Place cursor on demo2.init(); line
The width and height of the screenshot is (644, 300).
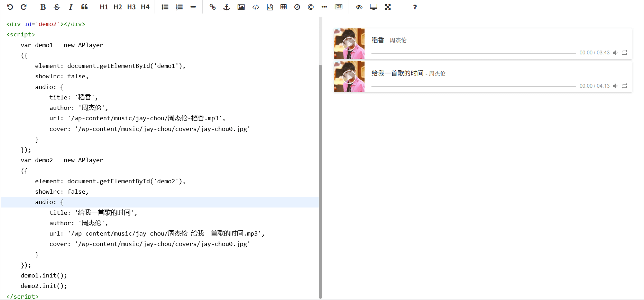coord(44,286)
